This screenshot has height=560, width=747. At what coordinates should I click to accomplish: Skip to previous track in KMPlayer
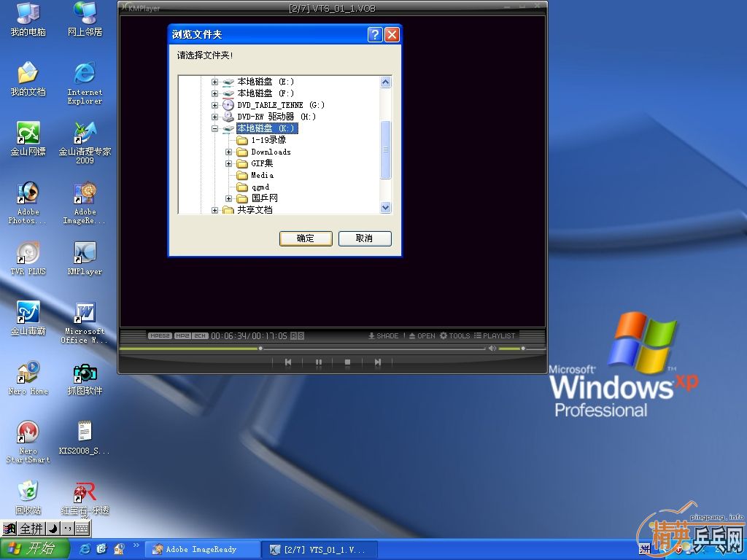[288, 362]
